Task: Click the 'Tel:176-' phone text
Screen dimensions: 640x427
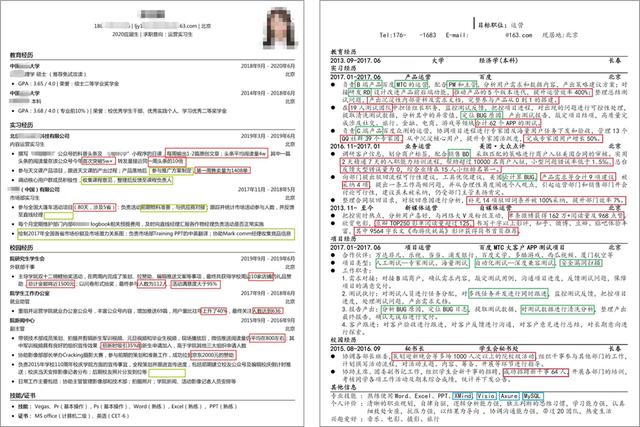Action: click(393, 35)
